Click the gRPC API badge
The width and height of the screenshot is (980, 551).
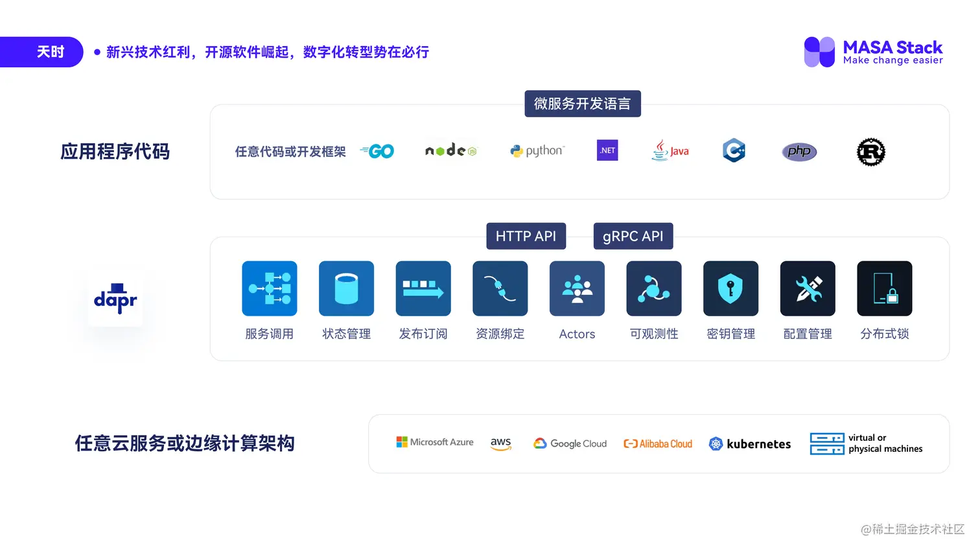633,236
